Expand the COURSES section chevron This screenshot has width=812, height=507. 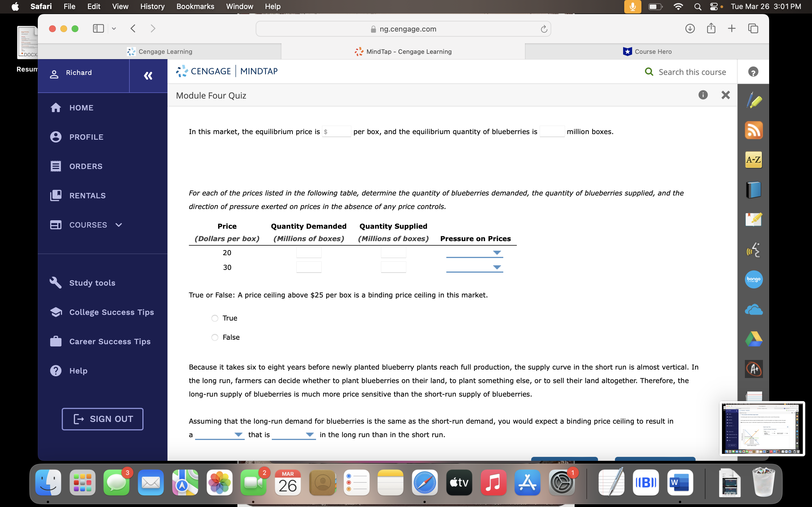coord(118,225)
